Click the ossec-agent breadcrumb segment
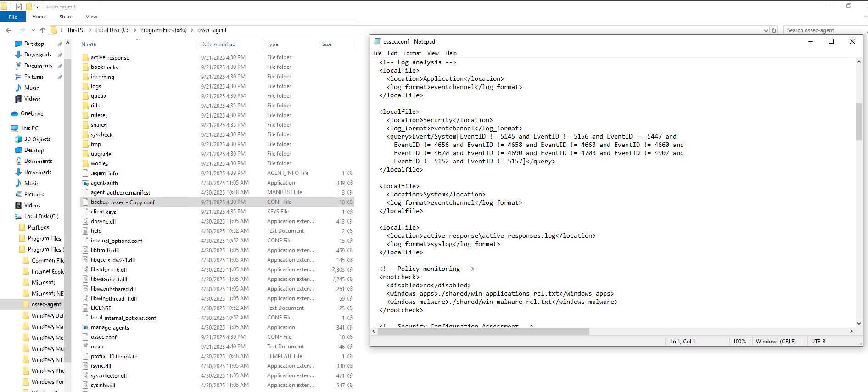The width and height of the screenshot is (868, 392). (212, 30)
